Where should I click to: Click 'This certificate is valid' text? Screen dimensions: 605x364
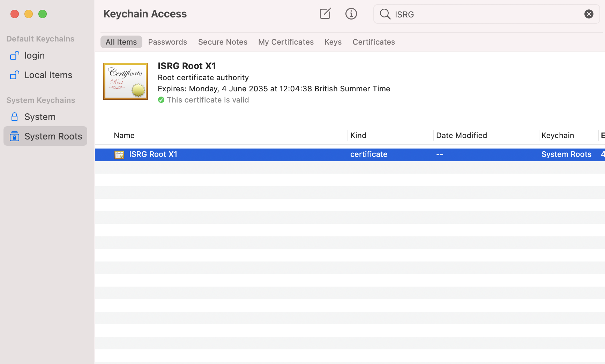208,100
